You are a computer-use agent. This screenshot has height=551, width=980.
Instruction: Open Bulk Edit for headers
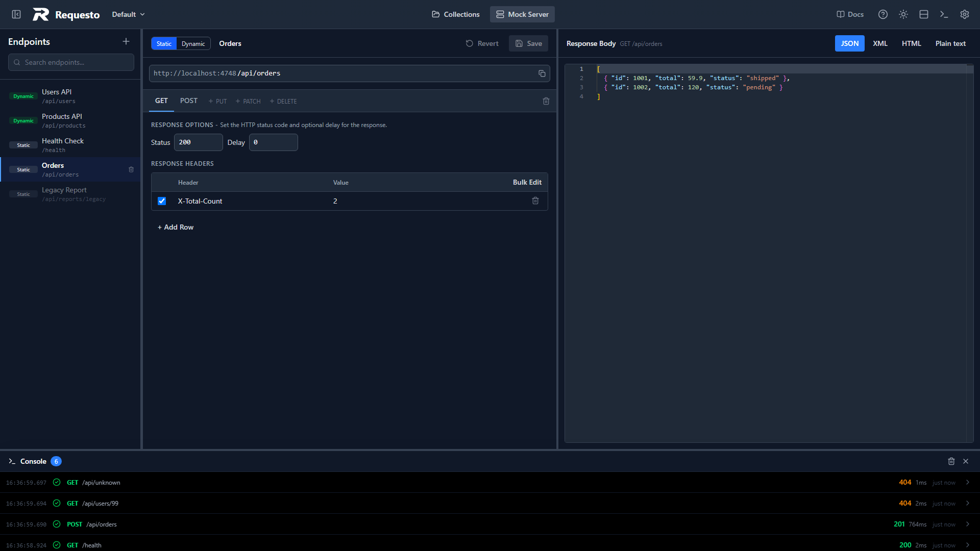pyautogui.click(x=527, y=182)
